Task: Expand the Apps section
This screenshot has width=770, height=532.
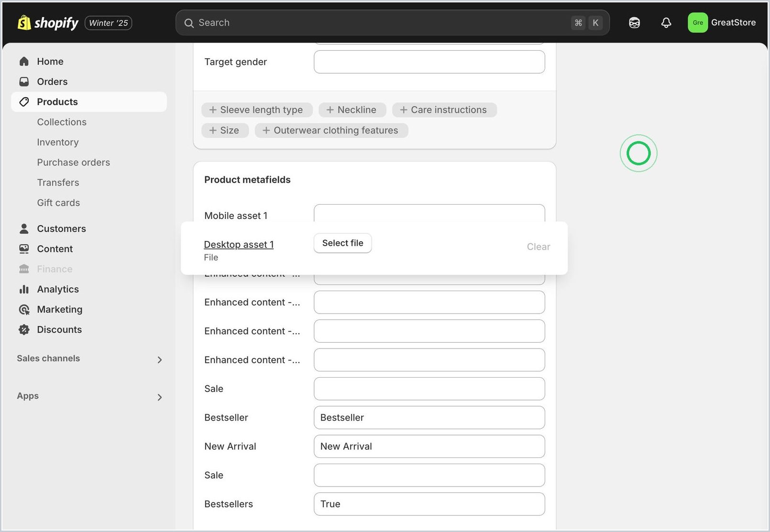Action: tap(160, 397)
